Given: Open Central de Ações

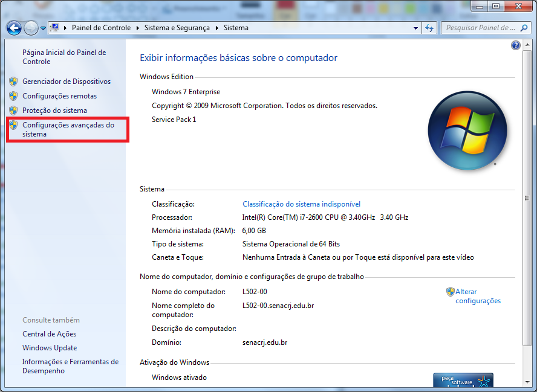Looking at the screenshot, I should [50, 334].
